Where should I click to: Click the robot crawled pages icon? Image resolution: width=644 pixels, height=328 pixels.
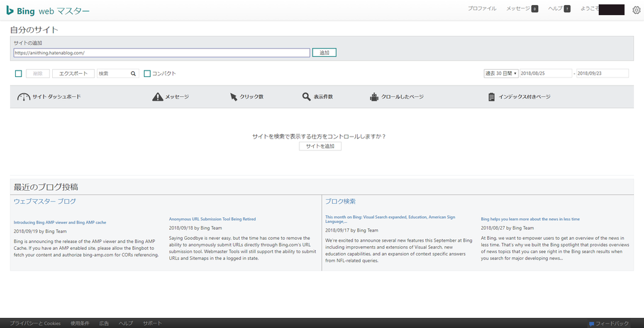coord(374,97)
